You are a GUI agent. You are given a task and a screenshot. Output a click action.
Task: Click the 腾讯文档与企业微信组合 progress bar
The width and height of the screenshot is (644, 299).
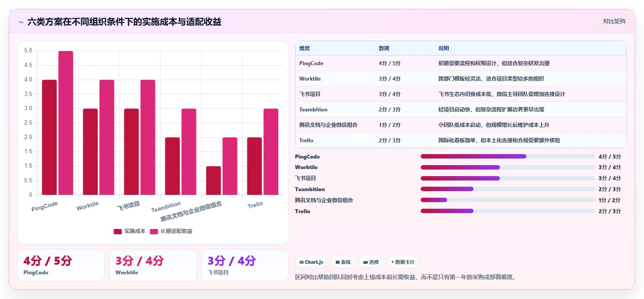point(507,200)
